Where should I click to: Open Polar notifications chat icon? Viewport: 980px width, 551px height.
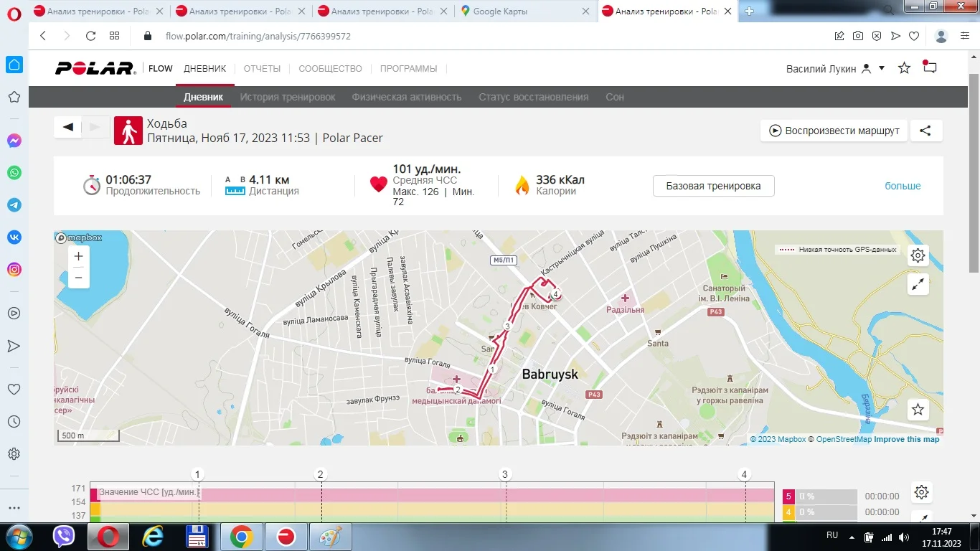(x=930, y=67)
